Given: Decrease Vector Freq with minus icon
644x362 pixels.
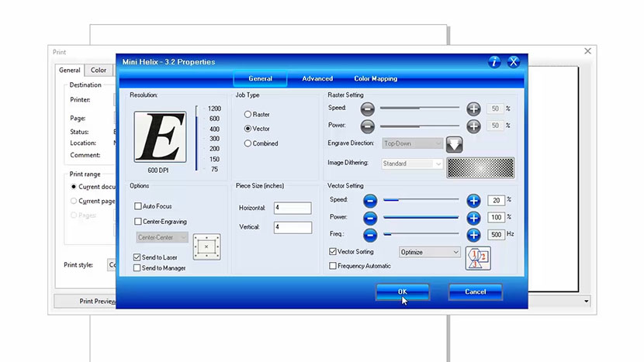Looking at the screenshot, I should 370,234.
